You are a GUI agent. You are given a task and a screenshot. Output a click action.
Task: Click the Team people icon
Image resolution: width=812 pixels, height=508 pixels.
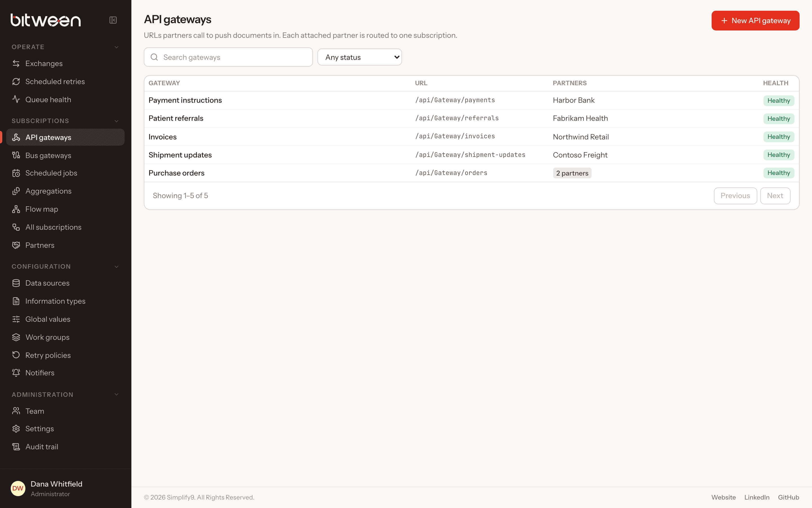click(x=16, y=411)
